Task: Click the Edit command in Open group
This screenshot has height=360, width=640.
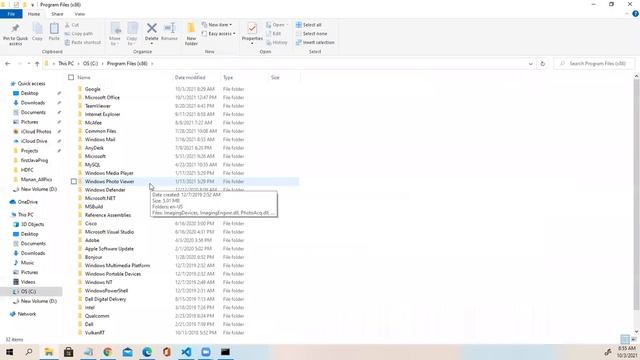Action: coord(273,33)
